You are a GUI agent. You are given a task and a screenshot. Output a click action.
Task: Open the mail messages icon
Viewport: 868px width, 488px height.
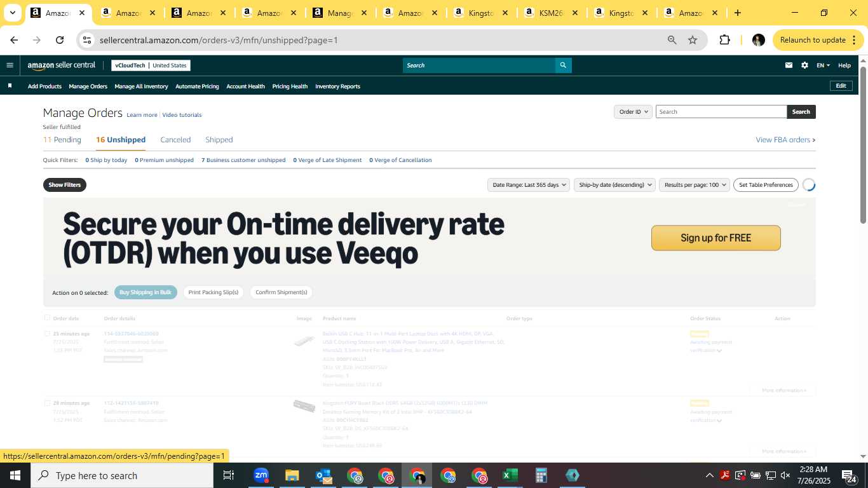click(789, 65)
